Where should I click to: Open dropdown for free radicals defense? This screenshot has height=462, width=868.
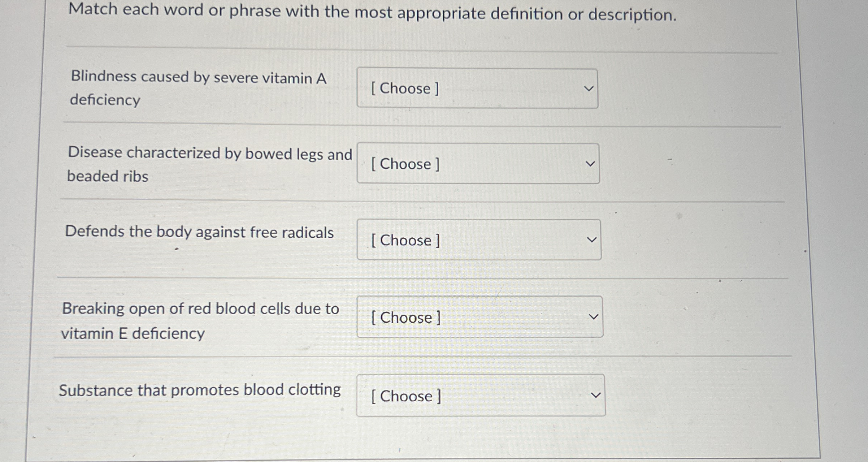pyautogui.click(x=479, y=240)
